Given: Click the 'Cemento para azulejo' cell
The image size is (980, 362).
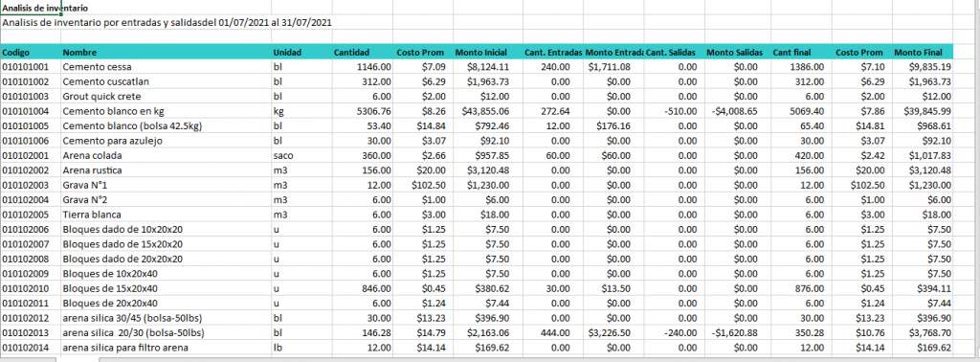Looking at the screenshot, I should 166,141.
